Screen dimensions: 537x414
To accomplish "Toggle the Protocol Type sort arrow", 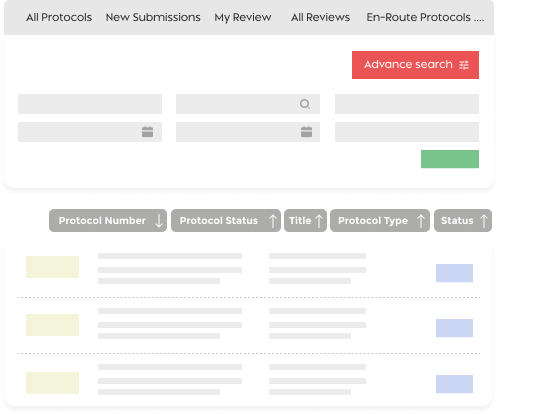I will click(x=421, y=221).
